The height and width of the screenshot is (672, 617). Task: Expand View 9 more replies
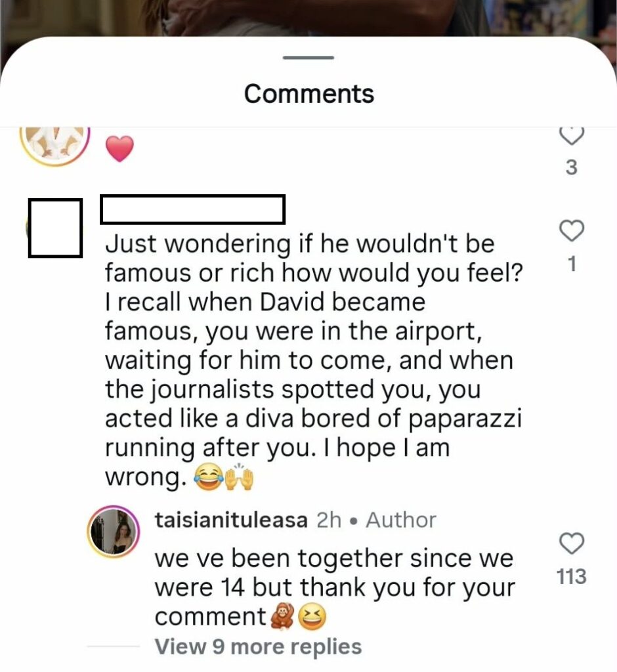(258, 646)
